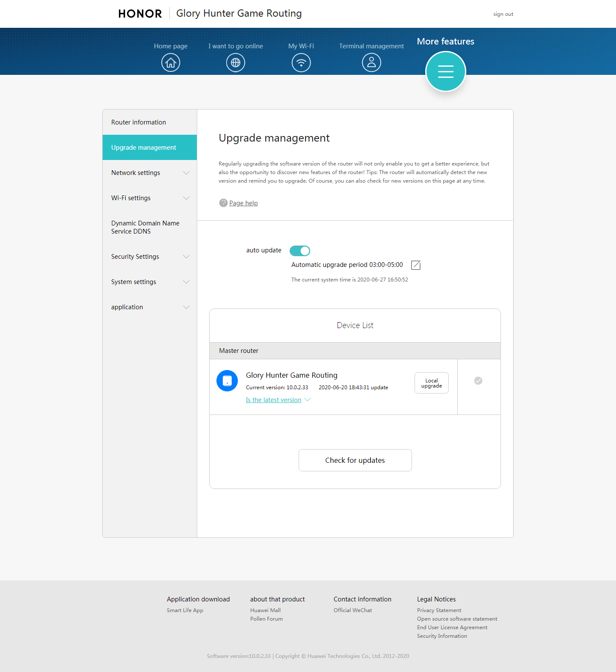Expand the application chevron
The width and height of the screenshot is (616, 672).
point(186,307)
